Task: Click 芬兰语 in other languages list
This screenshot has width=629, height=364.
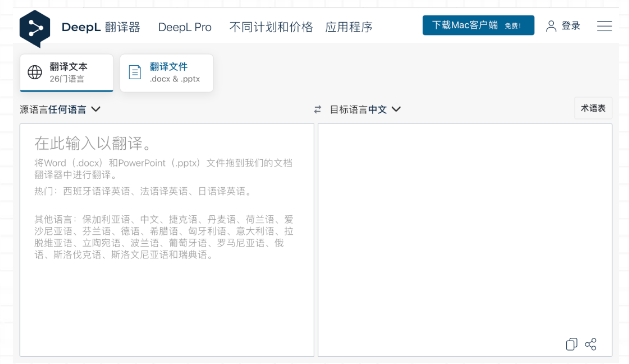Action: click(97, 231)
